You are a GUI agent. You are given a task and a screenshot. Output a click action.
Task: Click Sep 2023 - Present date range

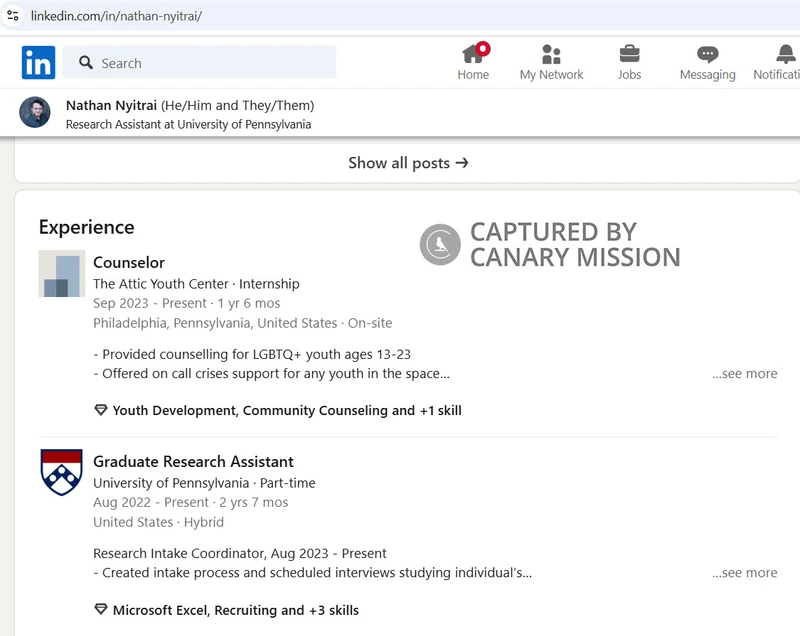pos(149,303)
